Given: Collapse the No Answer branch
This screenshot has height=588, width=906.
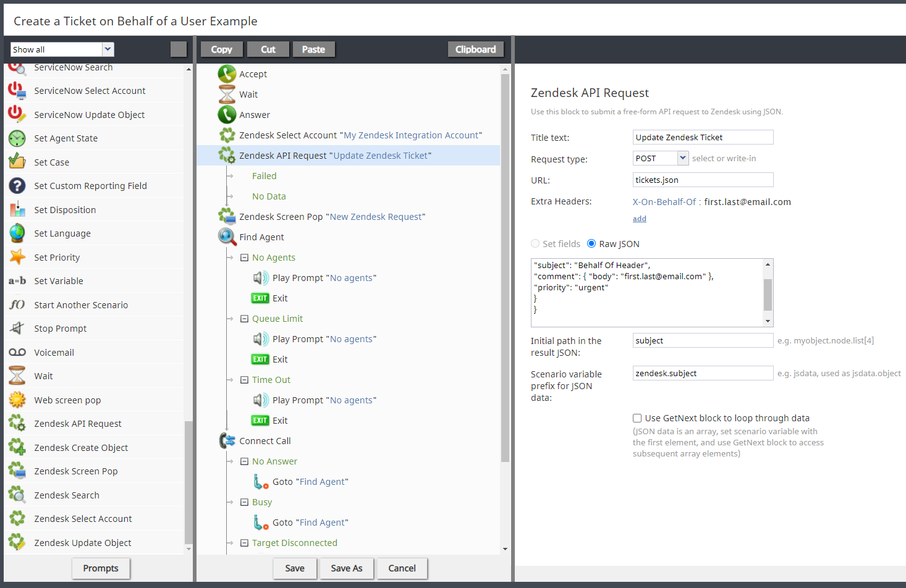Looking at the screenshot, I should (x=244, y=461).
